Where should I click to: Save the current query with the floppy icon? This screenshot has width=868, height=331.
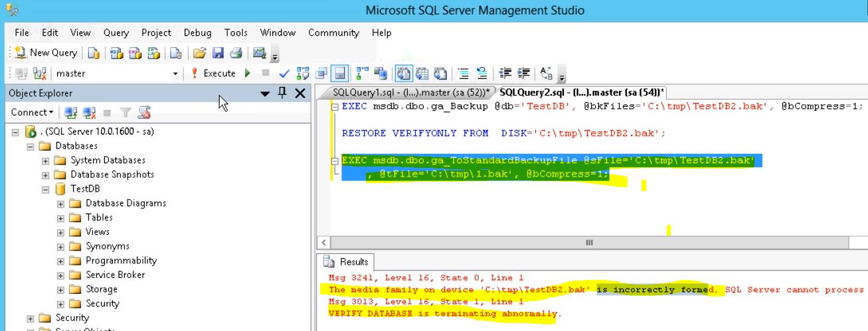click(x=218, y=53)
